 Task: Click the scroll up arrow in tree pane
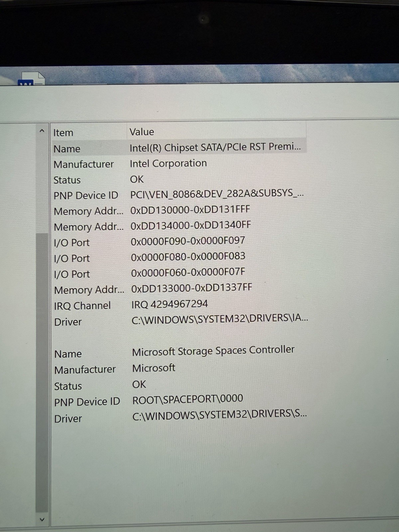[x=42, y=131]
